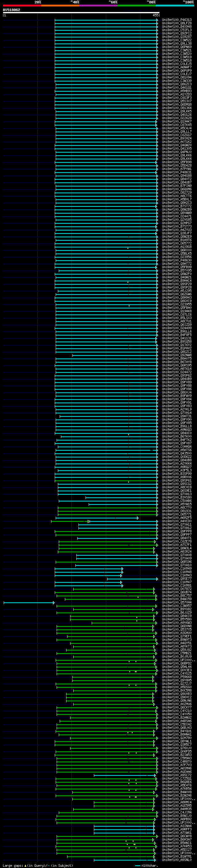
Task: Click the short cyan A6MZF5 alignment bar
Action: [97, 518]
